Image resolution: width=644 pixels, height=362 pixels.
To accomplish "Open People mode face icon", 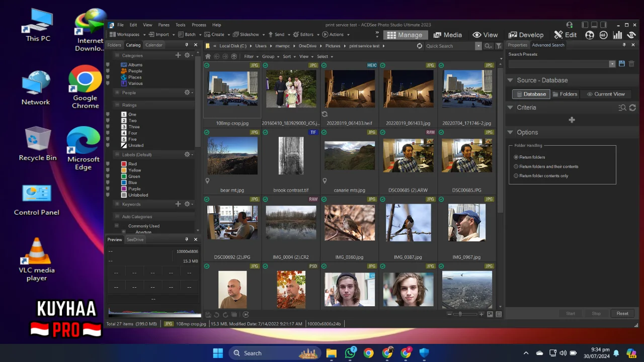I will coord(590,35).
